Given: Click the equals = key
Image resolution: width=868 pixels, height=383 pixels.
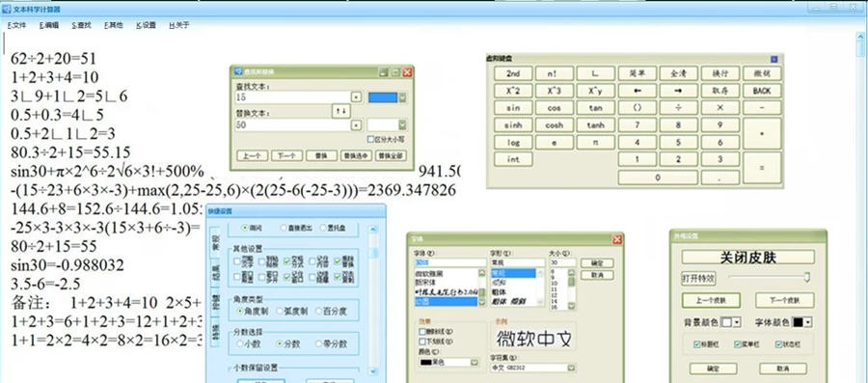Looking at the screenshot, I should pyautogui.click(x=762, y=168).
